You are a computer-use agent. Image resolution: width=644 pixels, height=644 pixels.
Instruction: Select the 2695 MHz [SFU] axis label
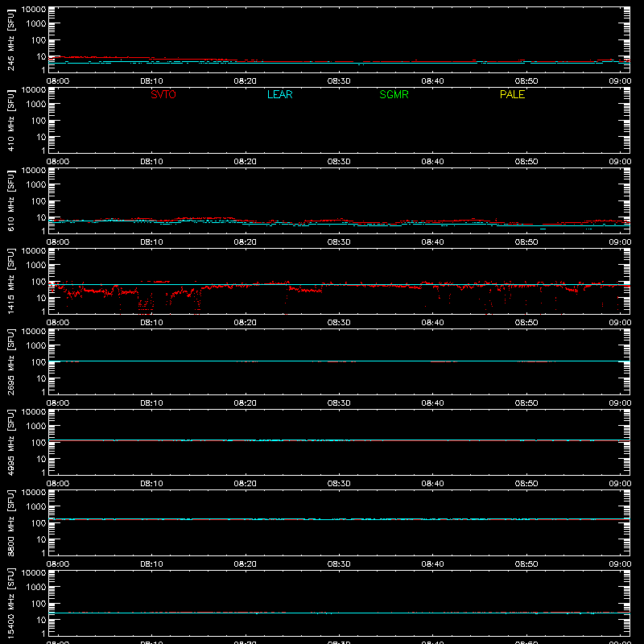(10, 361)
